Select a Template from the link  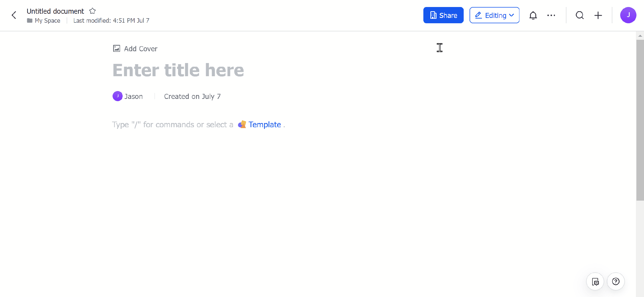(x=265, y=124)
